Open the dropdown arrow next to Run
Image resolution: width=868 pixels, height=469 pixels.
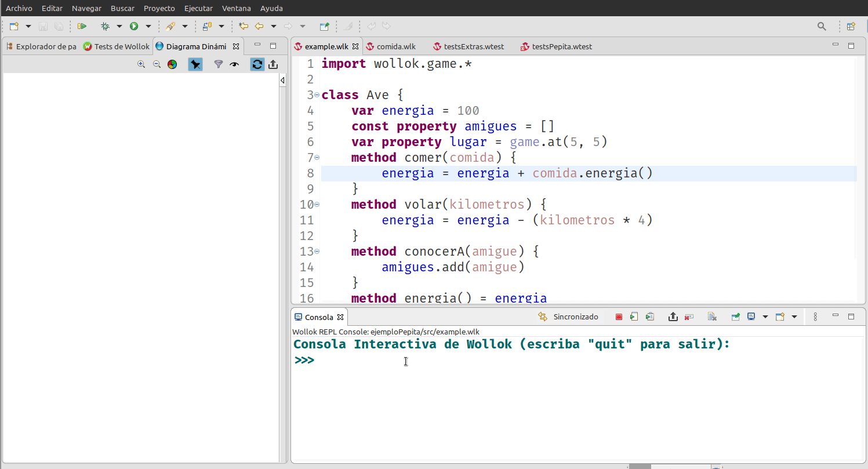point(148,26)
